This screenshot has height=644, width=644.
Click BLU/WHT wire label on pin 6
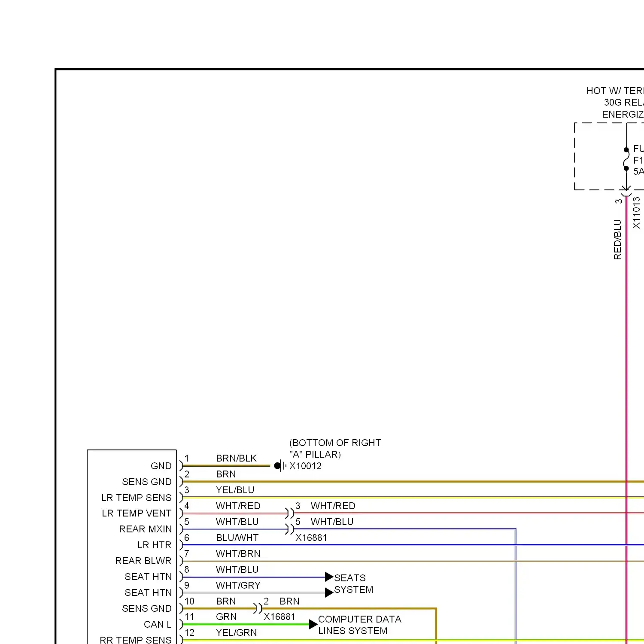click(x=237, y=538)
